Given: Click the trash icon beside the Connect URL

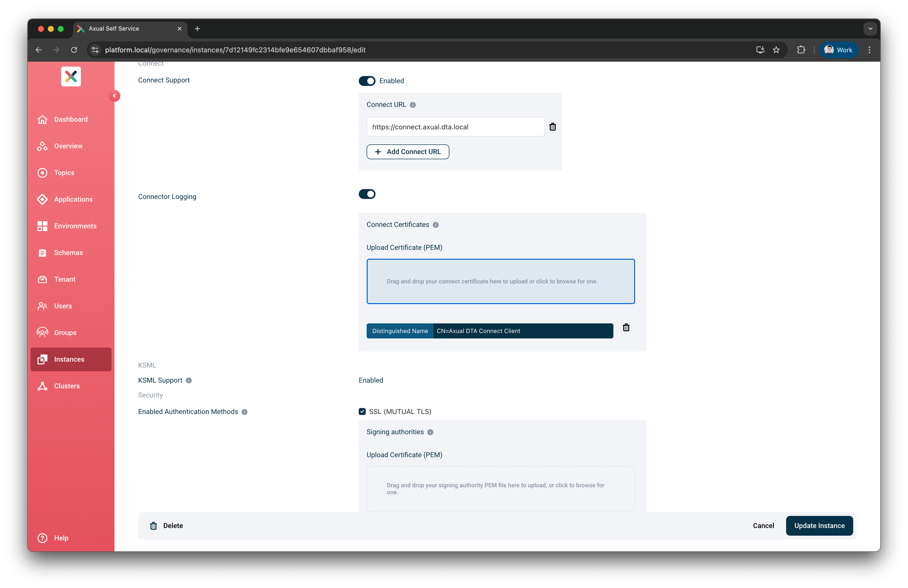Looking at the screenshot, I should pyautogui.click(x=552, y=127).
